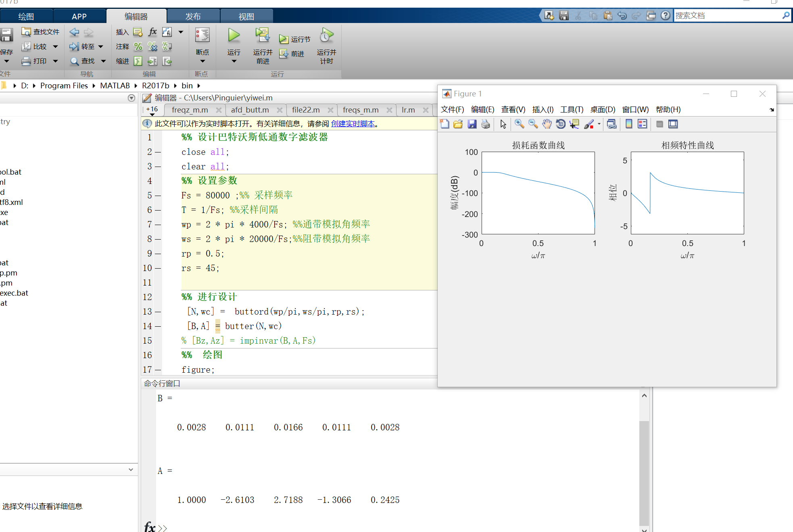Click the Insert Legend icon
Screen dimensions: 793x532
coord(642,124)
